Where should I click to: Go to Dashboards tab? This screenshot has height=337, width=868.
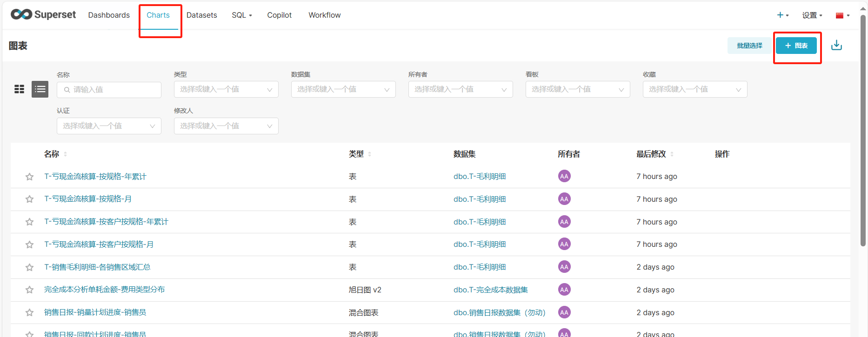109,15
